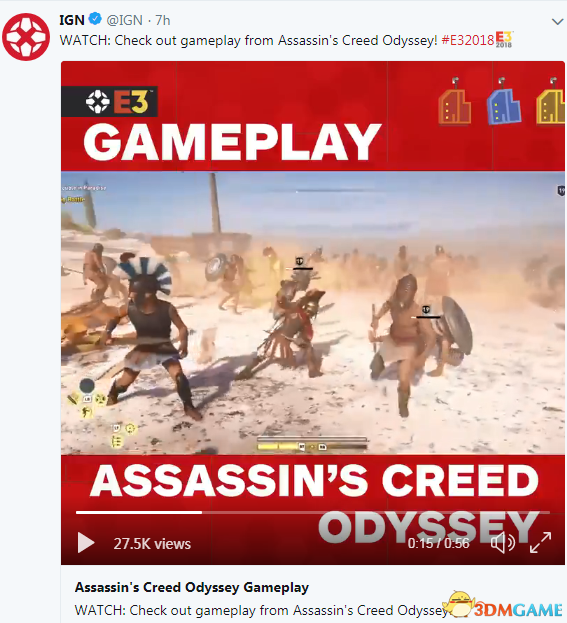
Task: Click the IGN E3 logo badge in video
Action: pos(110,102)
